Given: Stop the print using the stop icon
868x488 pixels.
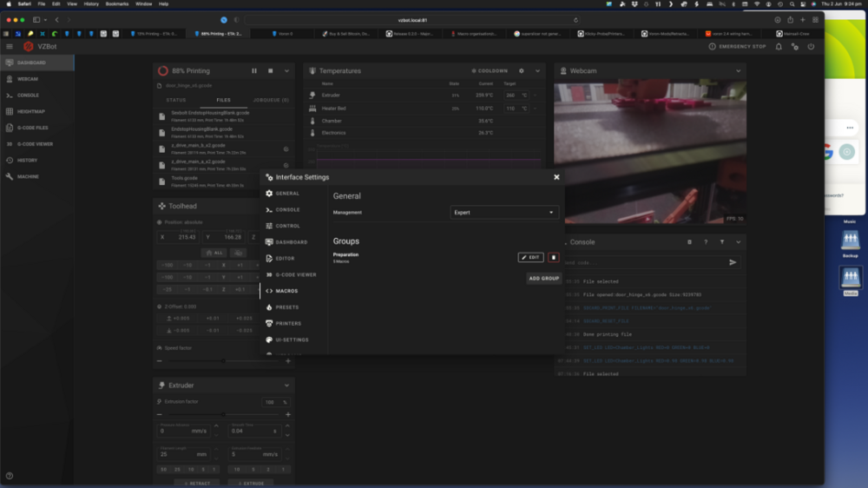Looking at the screenshot, I should 270,71.
